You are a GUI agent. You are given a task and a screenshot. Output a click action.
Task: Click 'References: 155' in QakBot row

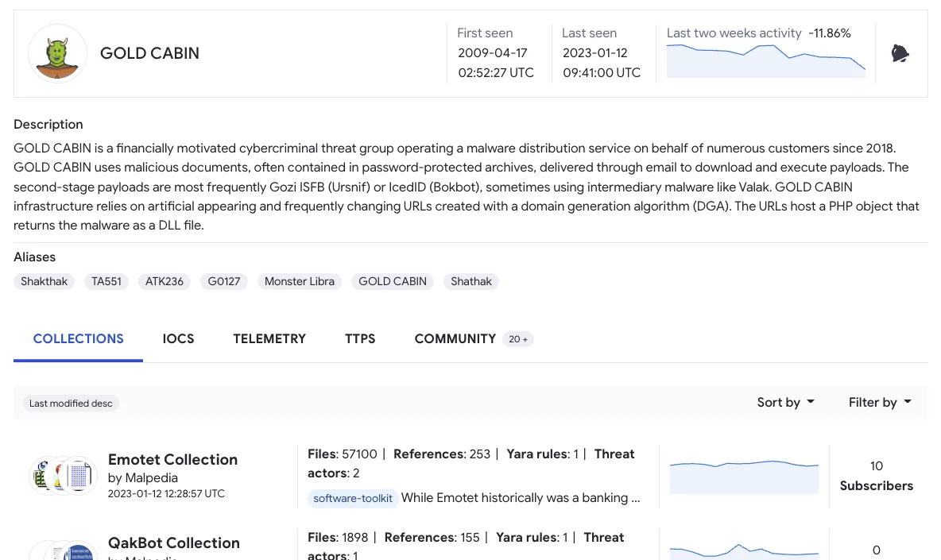(x=432, y=537)
